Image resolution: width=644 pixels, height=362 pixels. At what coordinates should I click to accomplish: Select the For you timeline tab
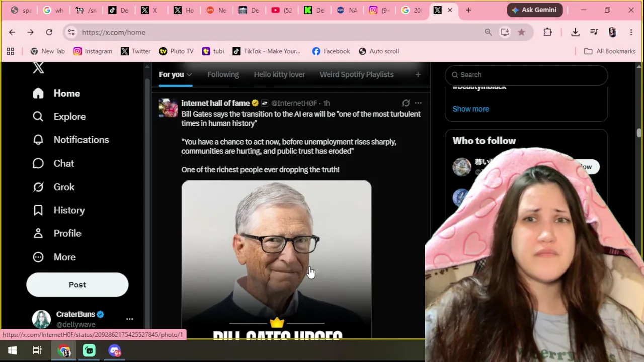coord(172,75)
